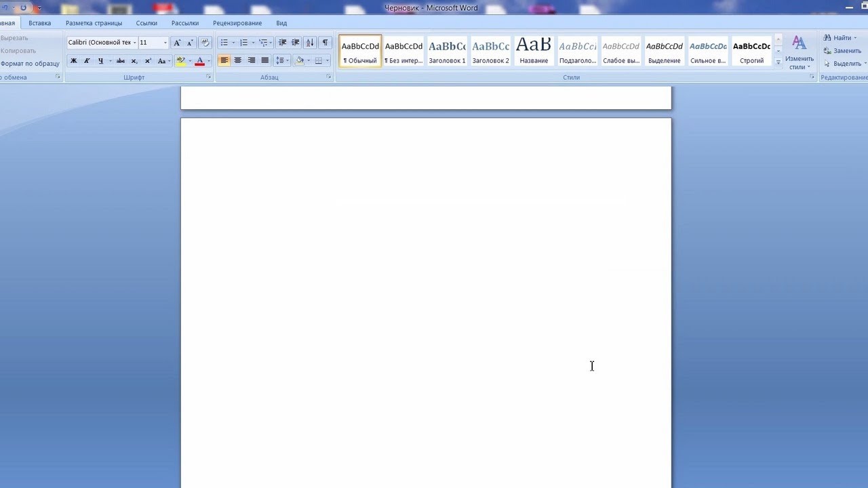
Task: Toggle italic К formatting
Action: [87, 61]
